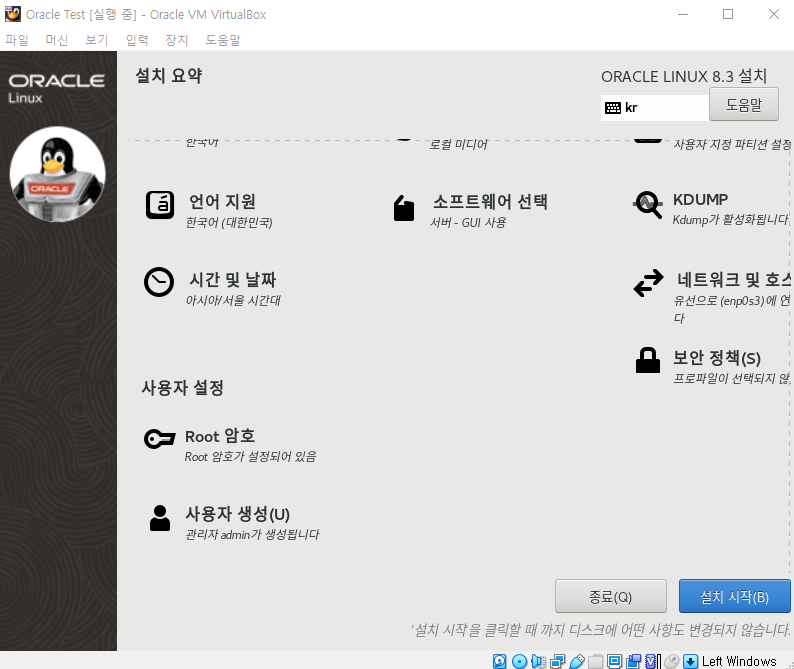Click the 'Left Windows' host key text
Viewport: 794px width, 669px height.
[x=739, y=661]
